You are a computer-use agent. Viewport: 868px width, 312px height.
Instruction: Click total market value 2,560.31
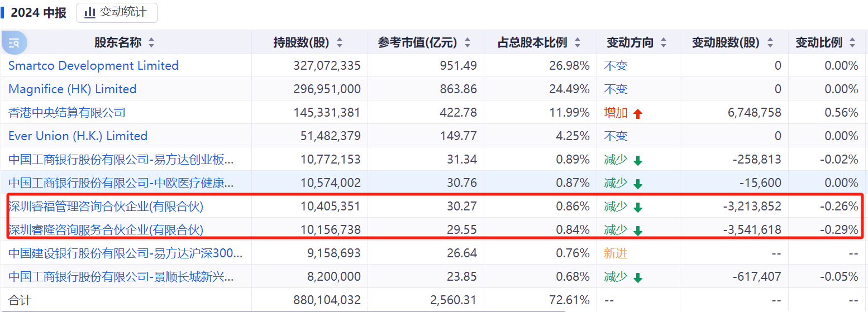coord(454,300)
